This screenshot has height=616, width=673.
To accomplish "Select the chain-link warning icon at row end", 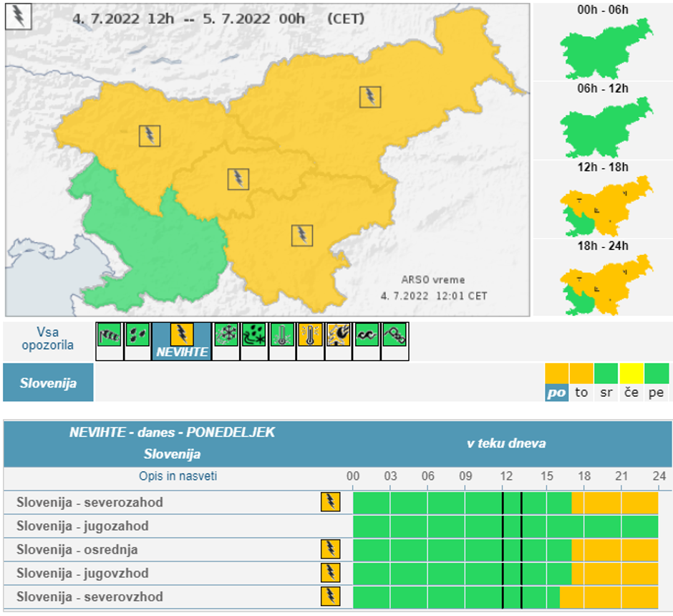I will [x=394, y=335].
